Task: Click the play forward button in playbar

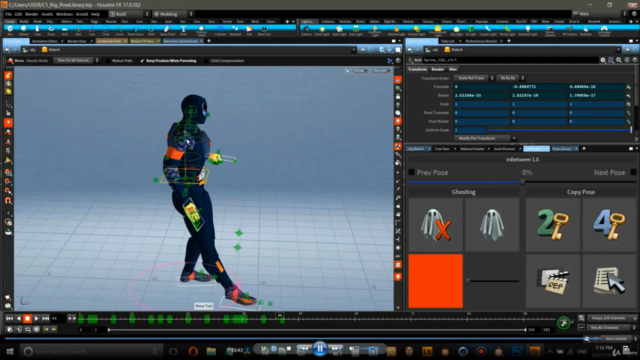Action: [x=36, y=318]
